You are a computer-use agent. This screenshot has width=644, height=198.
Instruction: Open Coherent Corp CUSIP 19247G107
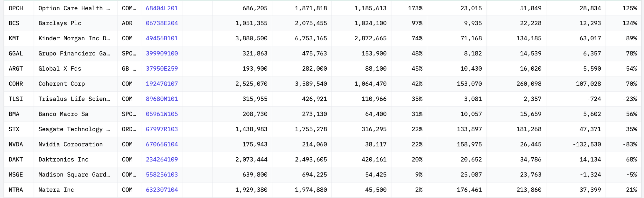[x=162, y=84]
